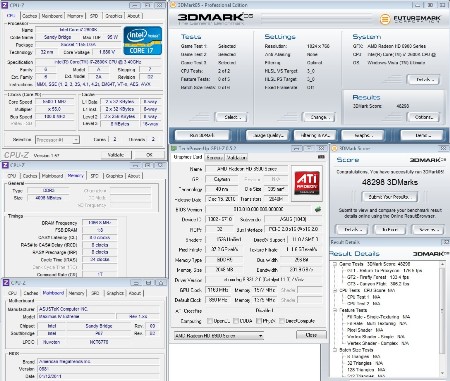
Task: Open the CPU-Z processor selection dropdown
Action: (x=76, y=140)
